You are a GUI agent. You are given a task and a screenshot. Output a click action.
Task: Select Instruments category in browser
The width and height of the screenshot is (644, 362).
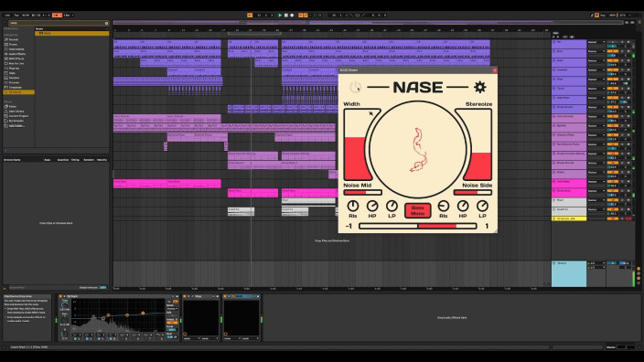(x=16, y=49)
